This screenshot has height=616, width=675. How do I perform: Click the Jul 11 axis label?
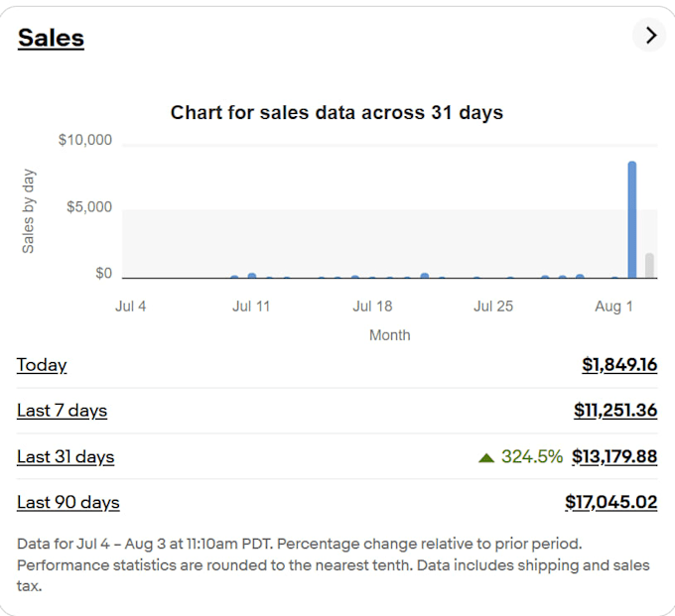(x=251, y=307)
